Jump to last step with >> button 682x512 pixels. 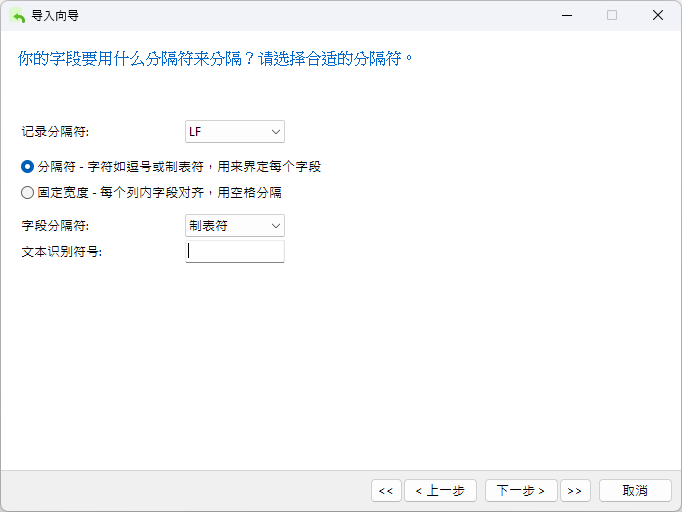(x=575, y=491)
